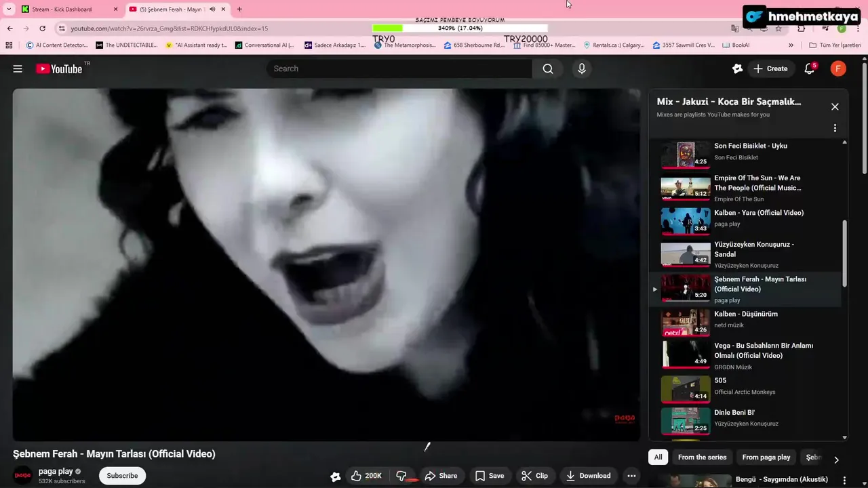Reload the page in browser

(x=42, y=28)
